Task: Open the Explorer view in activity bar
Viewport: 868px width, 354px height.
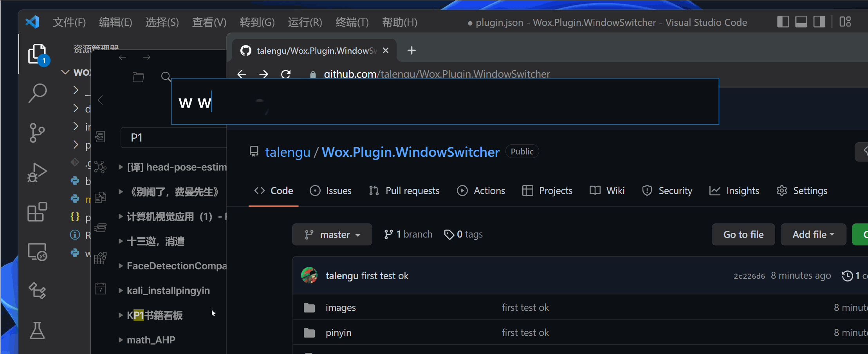Action: [37, 54]
